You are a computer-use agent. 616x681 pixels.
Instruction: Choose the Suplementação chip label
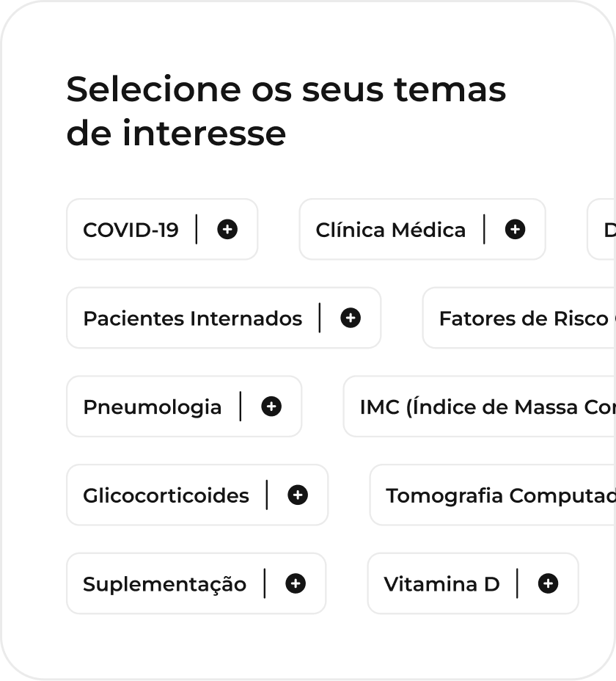(165, 585)
